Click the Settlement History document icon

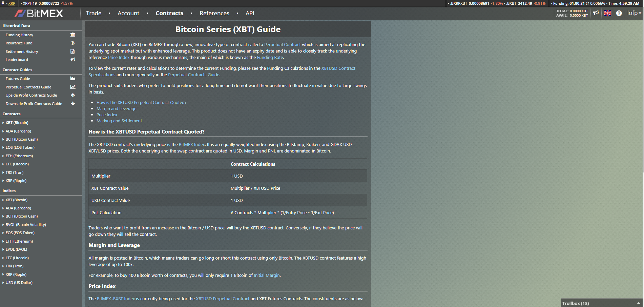point(72,52)
